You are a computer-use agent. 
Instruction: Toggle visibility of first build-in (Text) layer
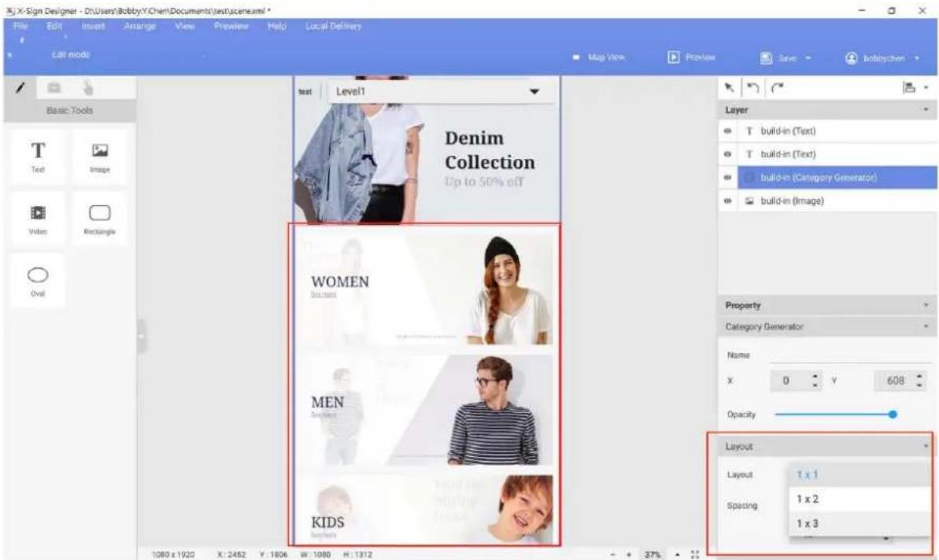point(727,131)
